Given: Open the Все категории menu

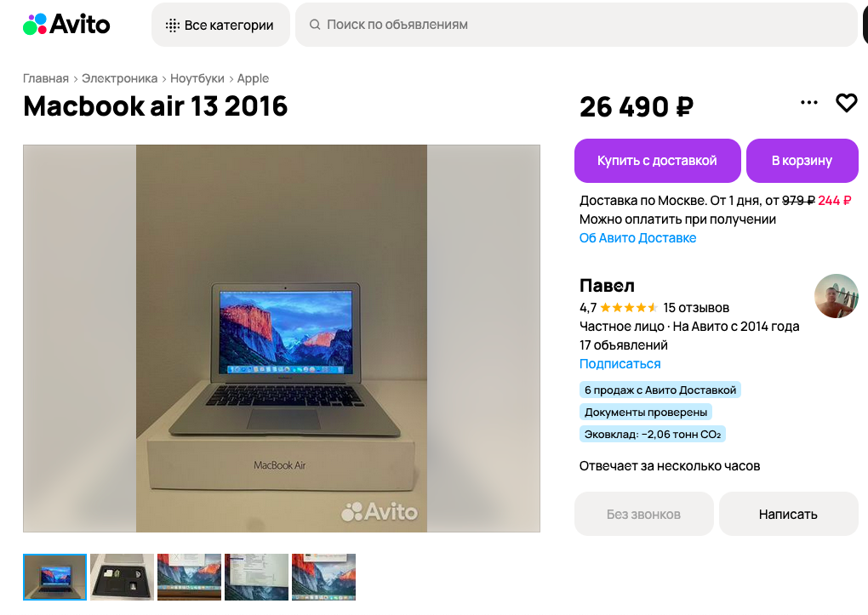Looking at the screenshot, I should click(x=220, y=25).
